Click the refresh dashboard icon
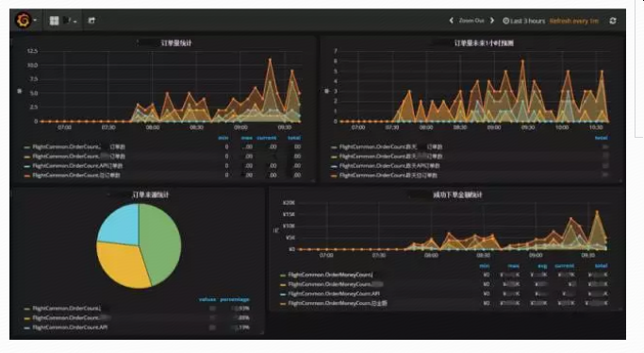 [613, 21]
